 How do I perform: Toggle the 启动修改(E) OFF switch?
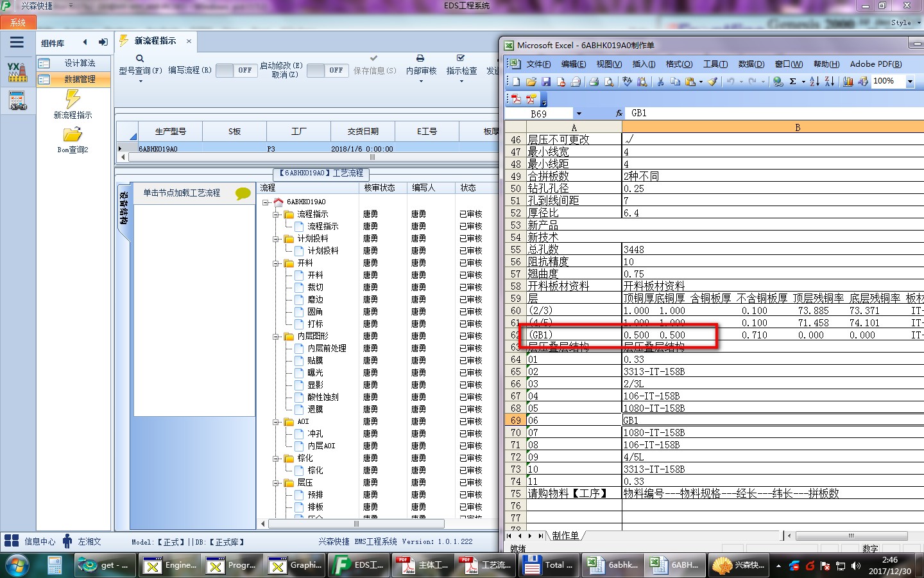point(327,71)
